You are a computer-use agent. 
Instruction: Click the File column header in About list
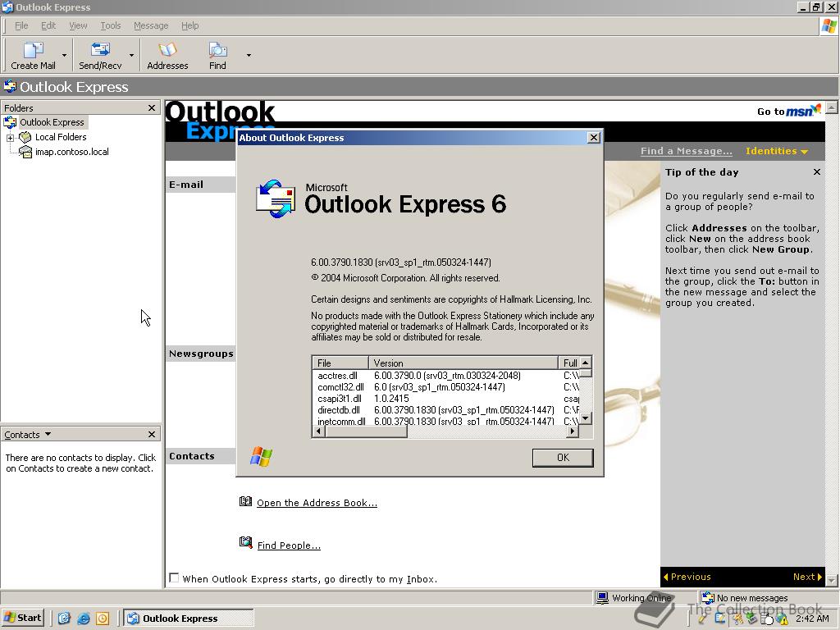pos(340,363)
